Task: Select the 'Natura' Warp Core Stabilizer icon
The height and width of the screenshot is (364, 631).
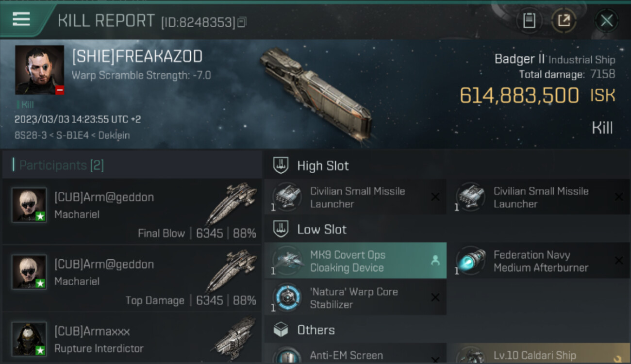Action: (x=287, y=298)
